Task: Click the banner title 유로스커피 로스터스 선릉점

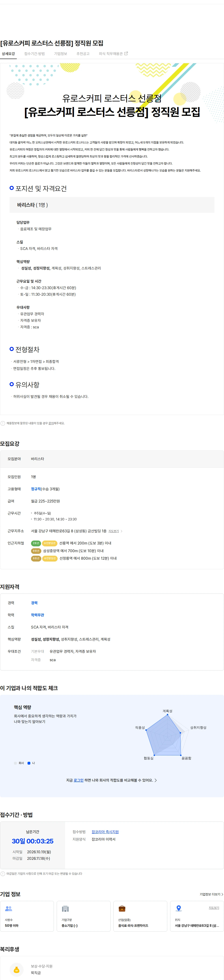Action: 112,98
